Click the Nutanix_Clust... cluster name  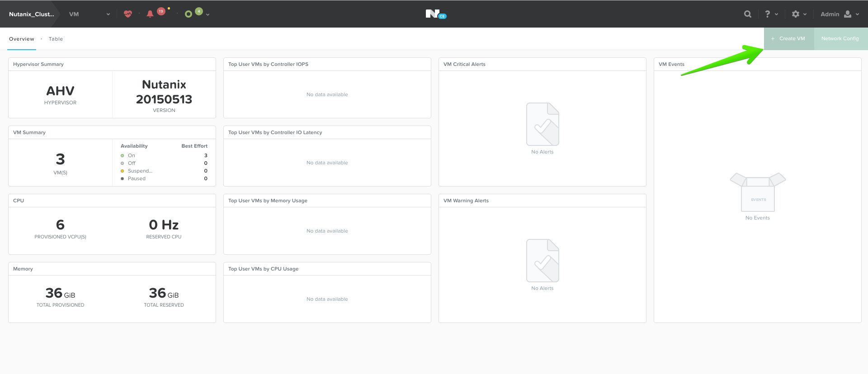pos(32,14)
